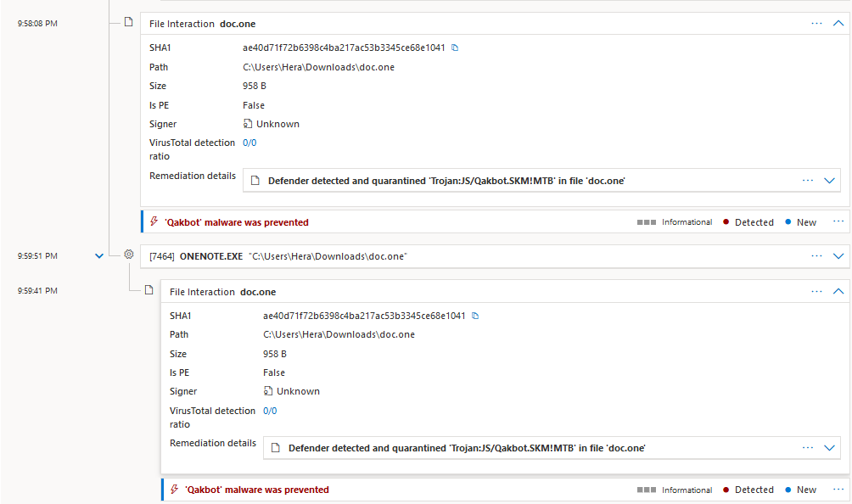Open VirusTotal 0/0 link in the 9:59:41 PM event

coord(270,411)
